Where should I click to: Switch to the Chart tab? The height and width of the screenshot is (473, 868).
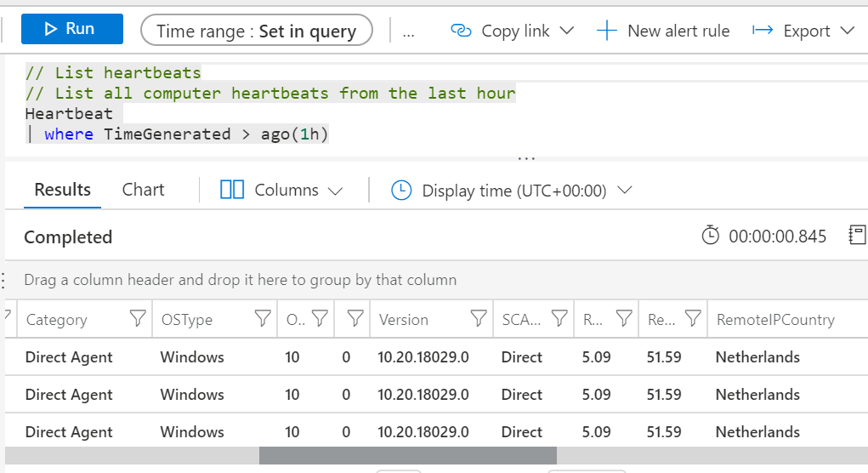click(143, 190)
